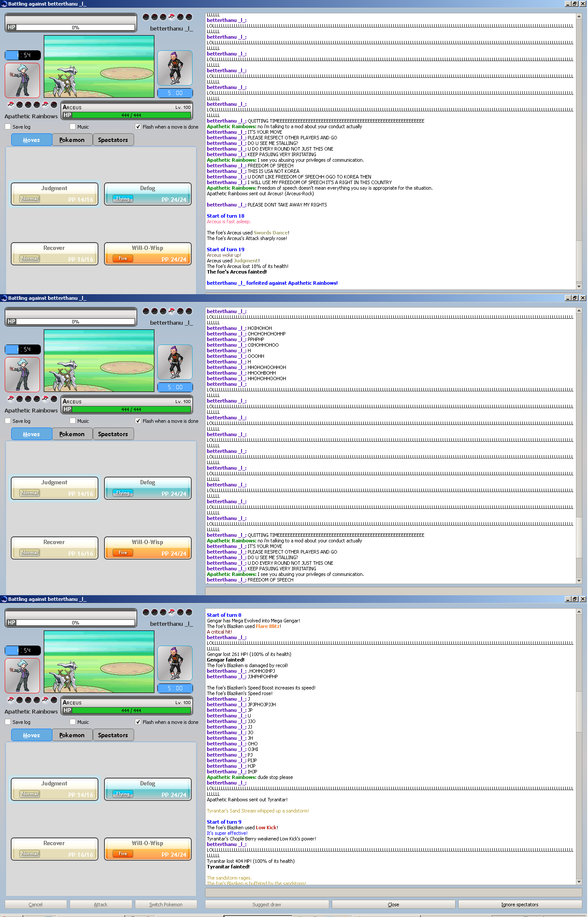588x917 pixels.
Task: Click Apathetic Rainbows trainer avatar in top window
Action: pyautogui.click(x=22, y=80)
